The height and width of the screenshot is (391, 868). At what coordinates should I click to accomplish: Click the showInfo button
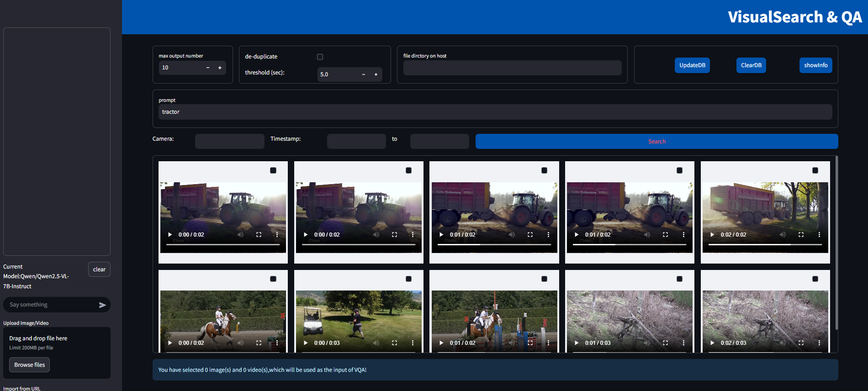click(815, 65)
